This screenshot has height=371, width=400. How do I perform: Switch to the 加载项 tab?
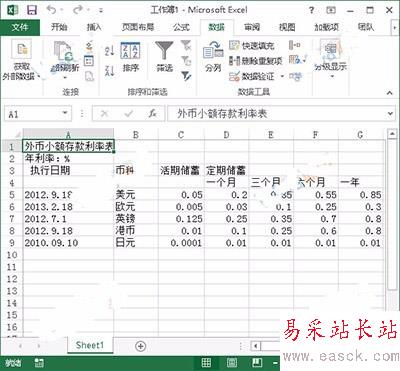[326, 27]
